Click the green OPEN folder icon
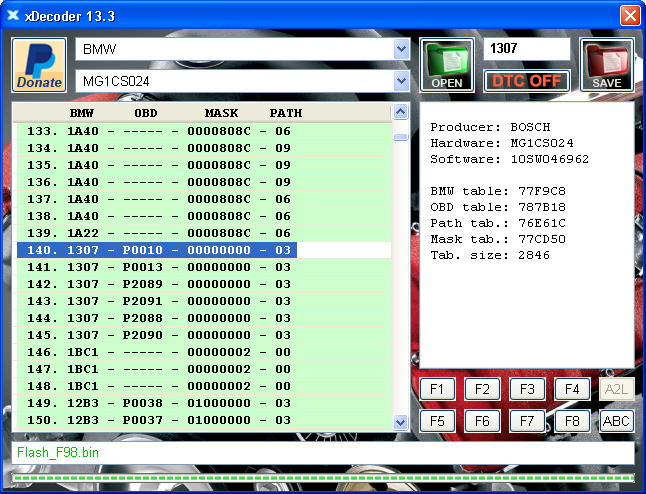 coord(446,65)
